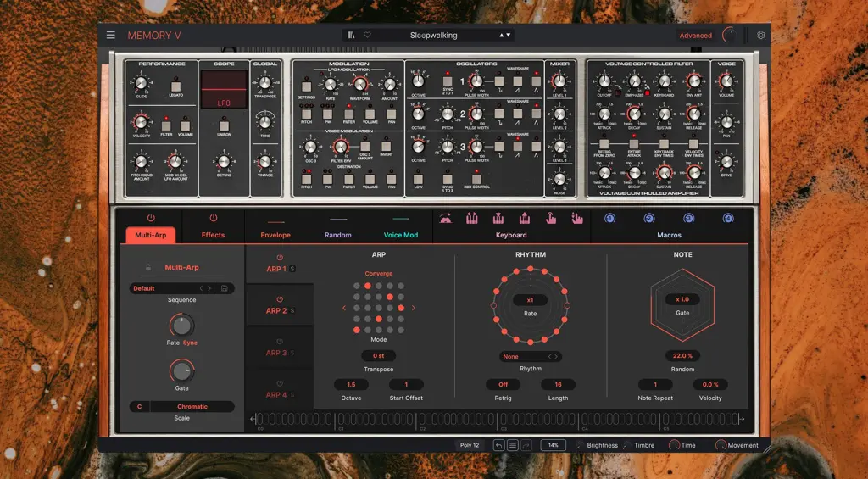Shift keyboard range right with arrow
This screenshot has width=868, height=479.
(742, 419)
